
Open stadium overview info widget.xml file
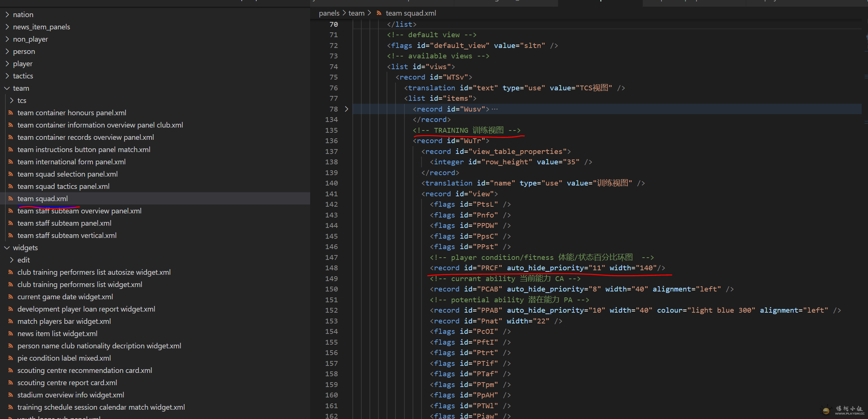point(71,395)
